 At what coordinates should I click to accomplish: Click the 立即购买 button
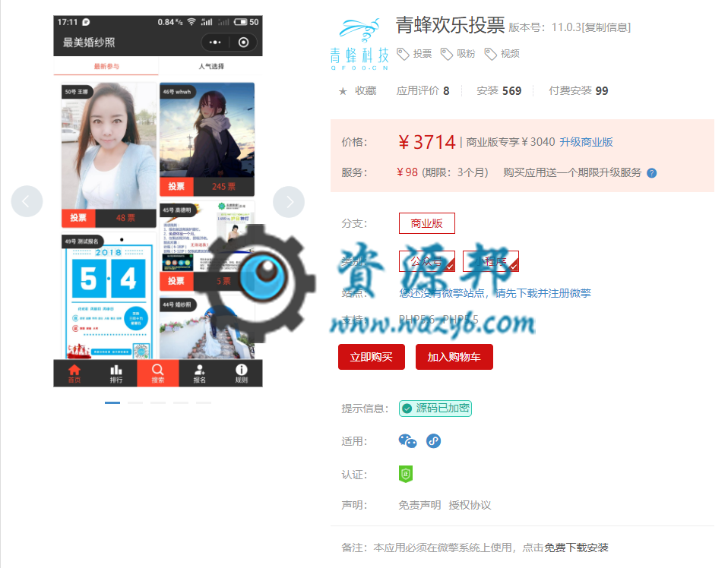coord(372,357)
